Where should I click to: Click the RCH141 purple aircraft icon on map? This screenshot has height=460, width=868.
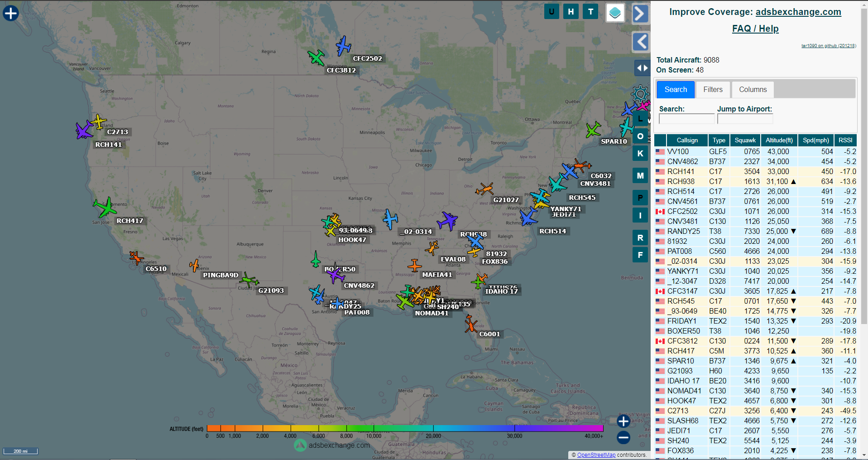[84, 130]
